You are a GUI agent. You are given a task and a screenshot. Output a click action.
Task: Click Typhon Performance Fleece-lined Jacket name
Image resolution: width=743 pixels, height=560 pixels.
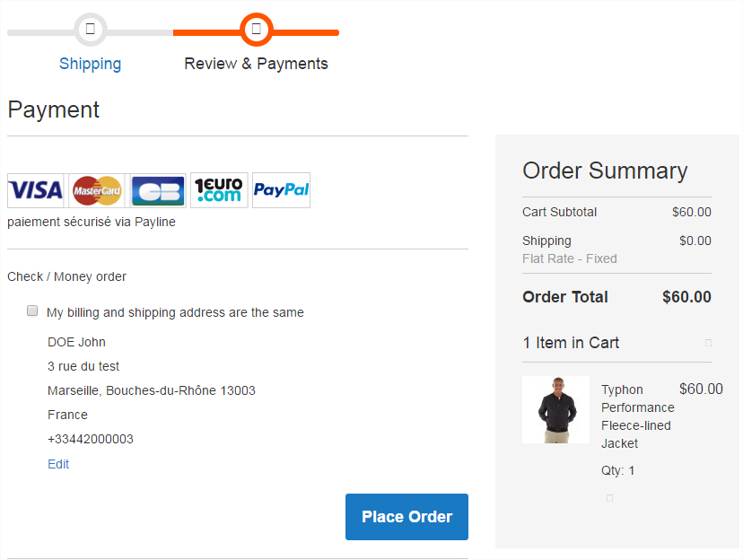[x=635, y=416]
